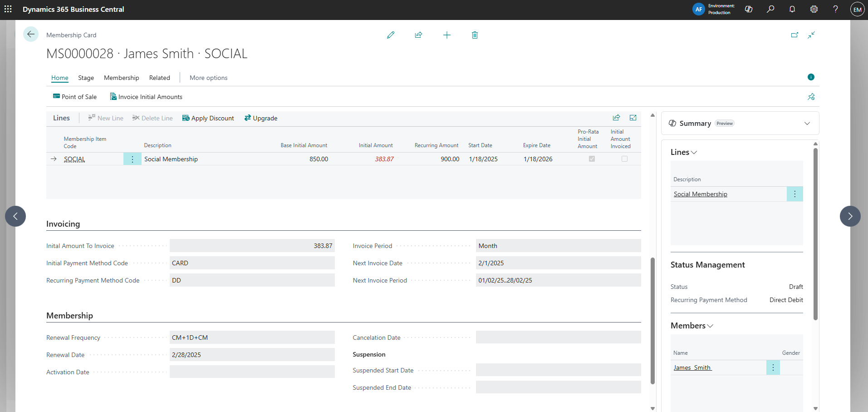This screenshot has width=868, height=412.
Task: Open the SOCIAL membership item code link
Action: click(x=74, y=159)
